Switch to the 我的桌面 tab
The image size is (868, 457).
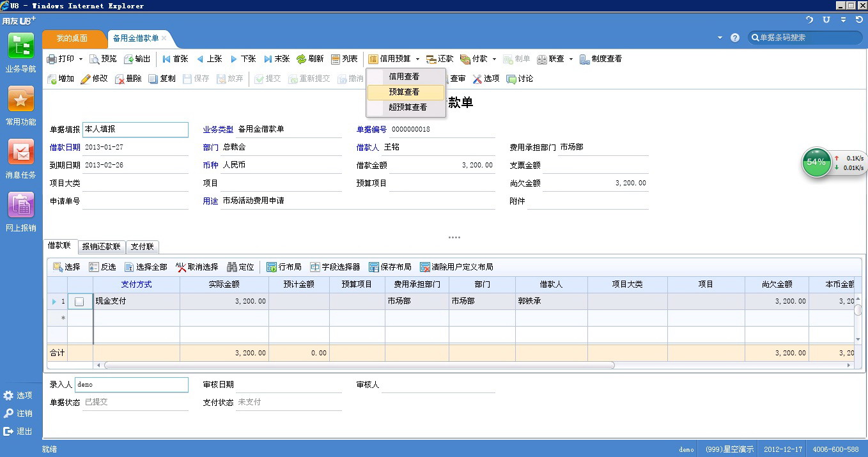coord(72,38)
